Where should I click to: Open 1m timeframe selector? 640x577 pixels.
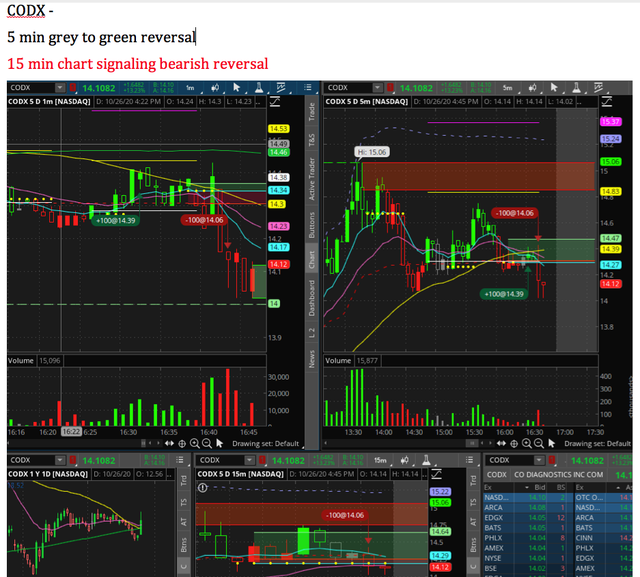[x=191, y=88]
